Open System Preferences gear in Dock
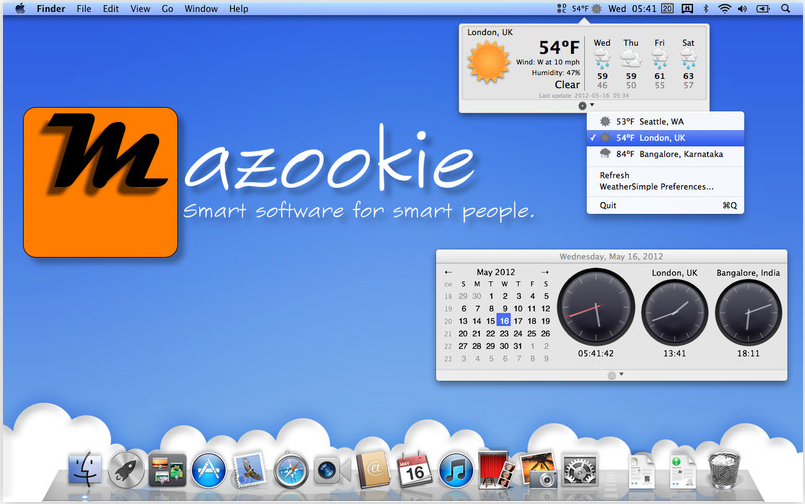This screenshot has width=805, height=504. coord(580,470)
